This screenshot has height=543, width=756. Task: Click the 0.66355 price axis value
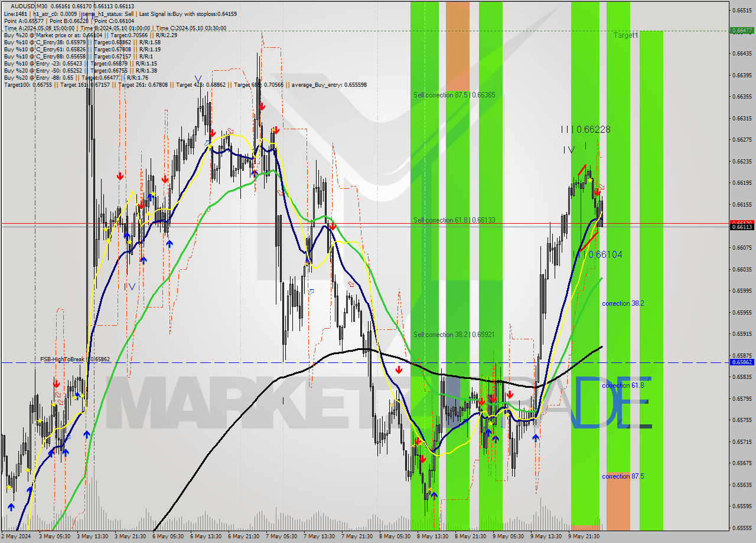tap(742, 96)
